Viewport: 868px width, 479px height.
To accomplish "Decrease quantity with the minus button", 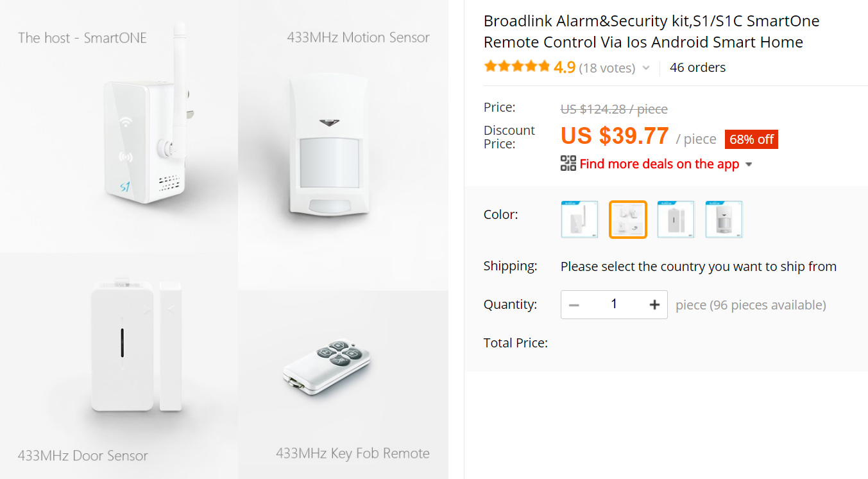I will point(574,305).
